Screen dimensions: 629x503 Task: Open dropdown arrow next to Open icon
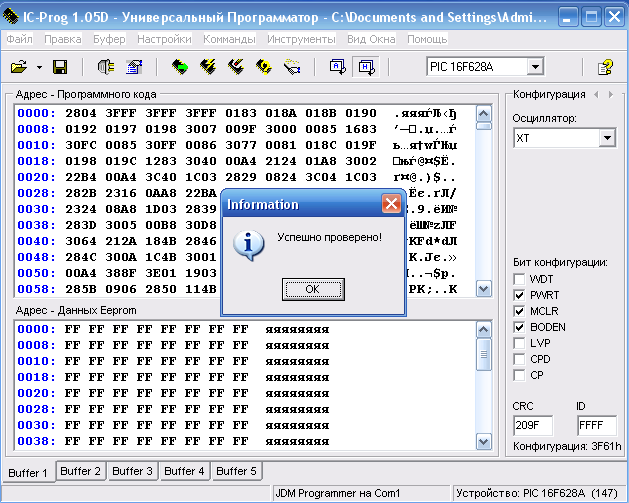point(38,67)
